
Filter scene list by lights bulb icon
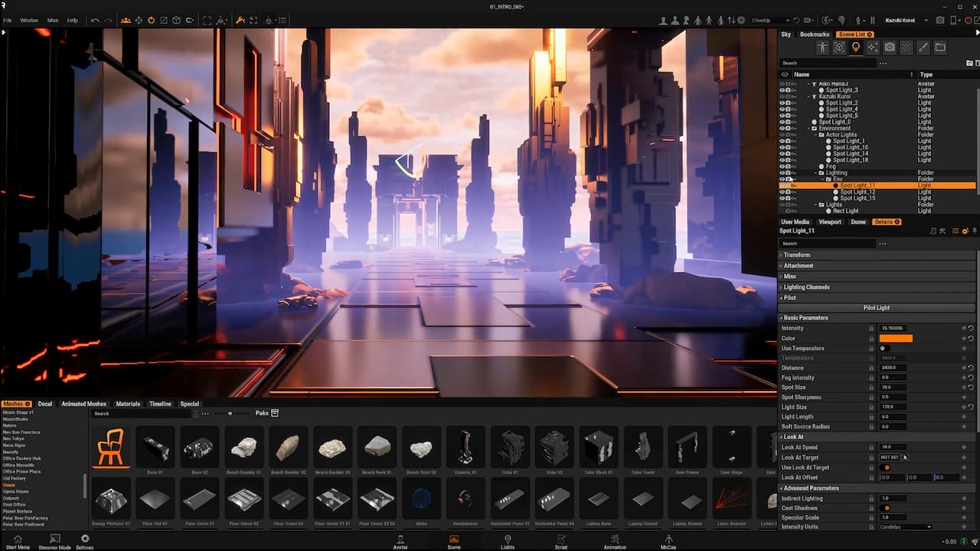(856, 47)
